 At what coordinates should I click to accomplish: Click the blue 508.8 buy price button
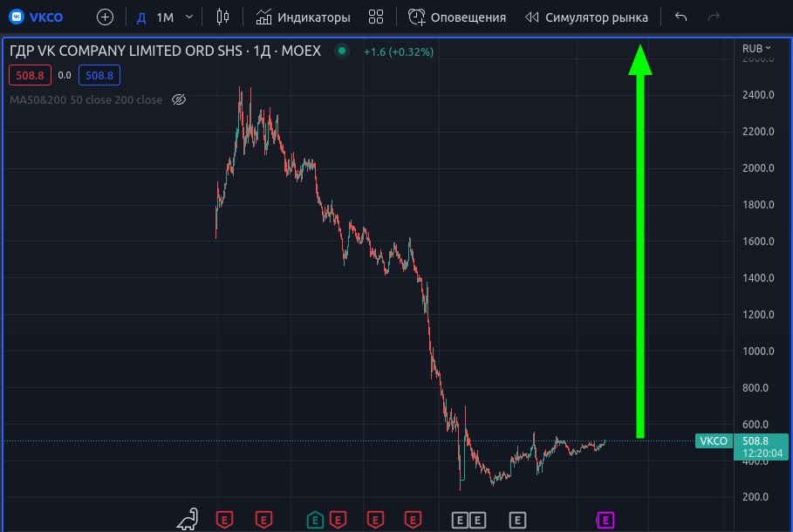click(x=99, y=75)
